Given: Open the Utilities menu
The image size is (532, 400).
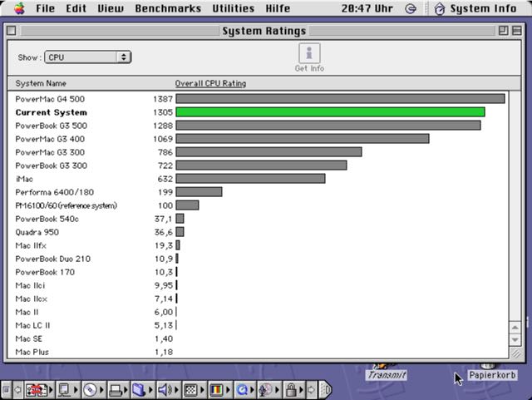Looking at the screenshot, I should (x=233, y=8).
